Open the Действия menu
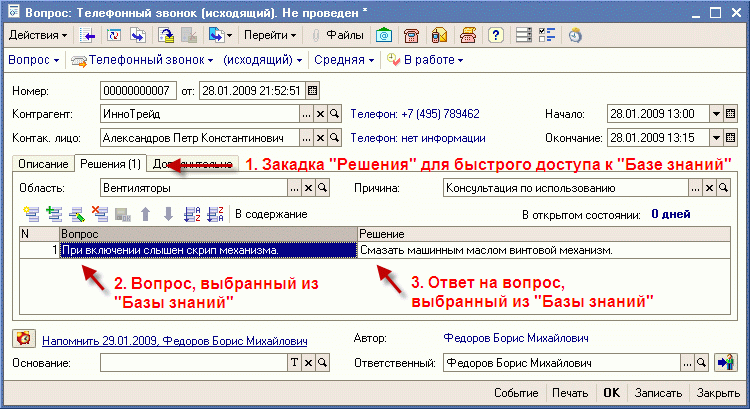The image size is (750, 409). (37, 35)
